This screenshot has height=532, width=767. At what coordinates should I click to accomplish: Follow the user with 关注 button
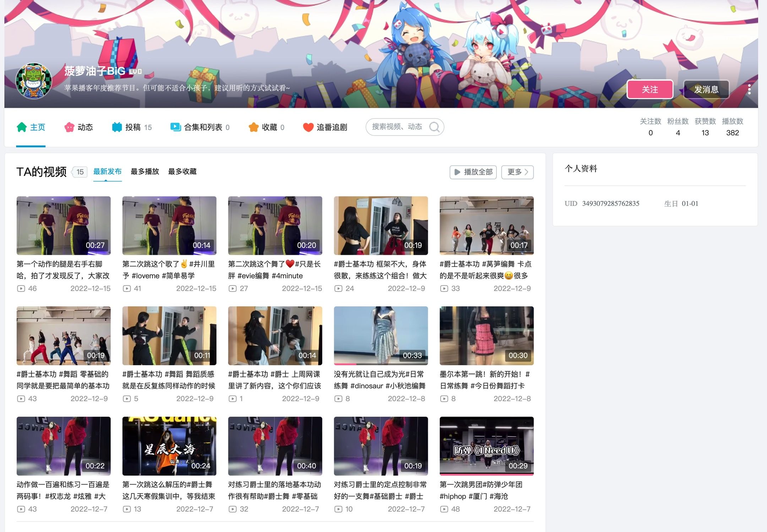point(650,89)
